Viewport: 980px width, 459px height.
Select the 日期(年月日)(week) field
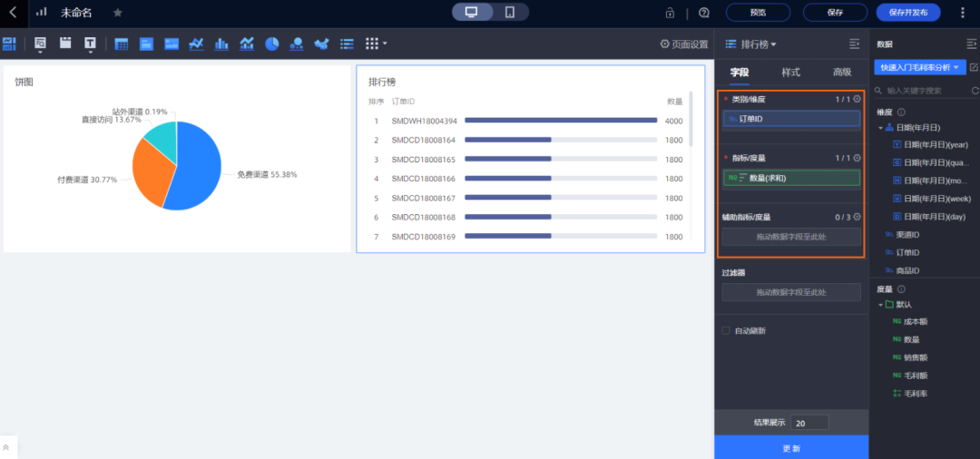coord(931,199)
